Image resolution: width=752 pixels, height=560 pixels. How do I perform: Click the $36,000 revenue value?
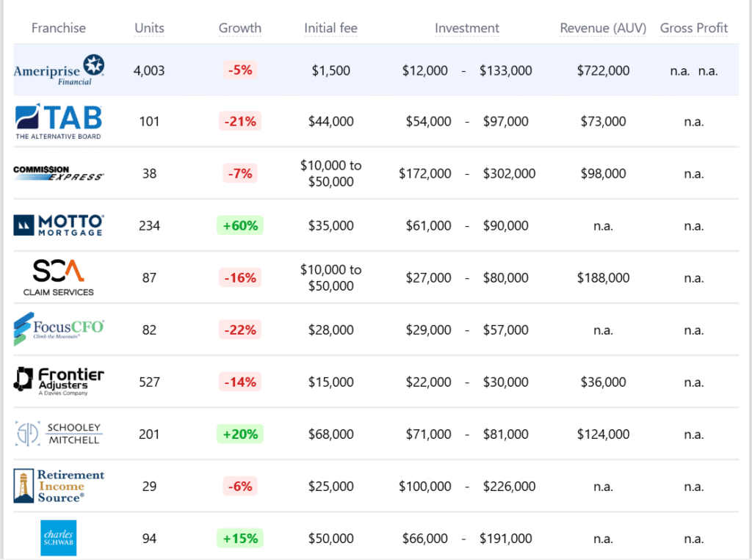click(604, 382)
